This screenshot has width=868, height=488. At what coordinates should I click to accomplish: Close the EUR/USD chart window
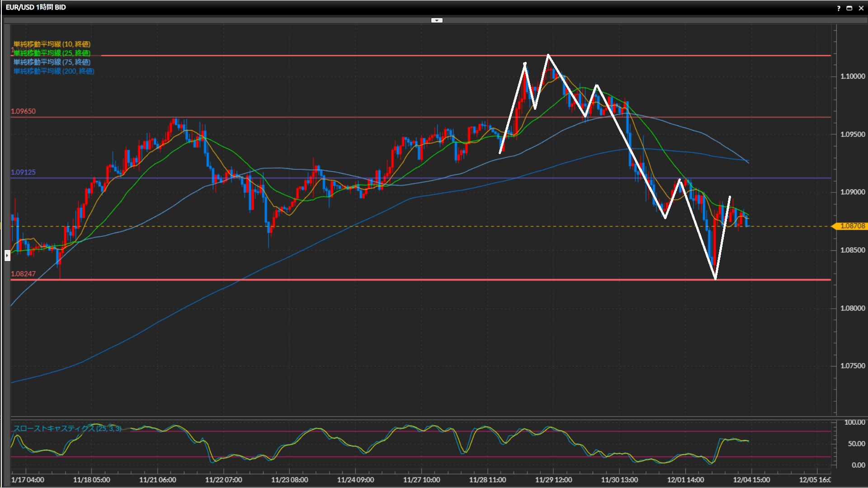tap(861, 8)
